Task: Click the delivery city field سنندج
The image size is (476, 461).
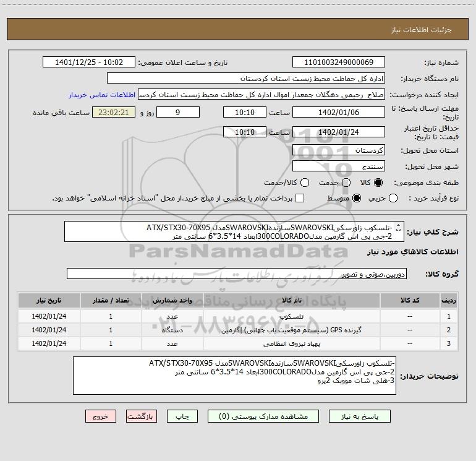Action: 339,166
